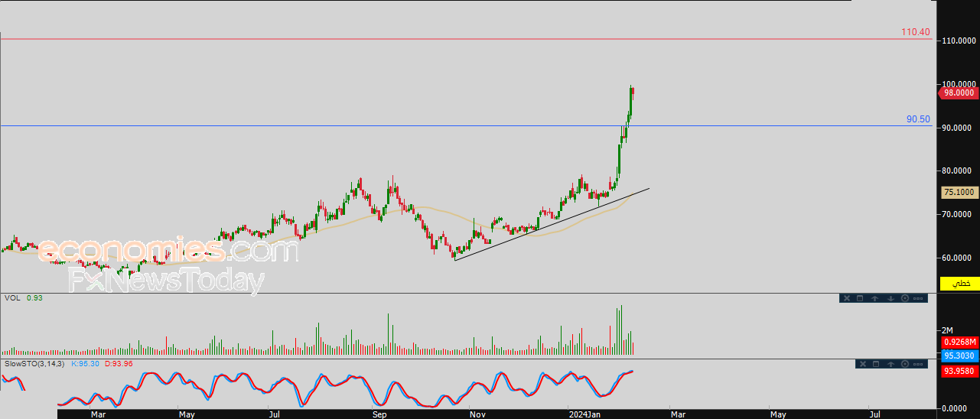Click the K:95.30 stochastic value
The image size is (980, 419).
pyautogui.click(x=86, y=363)
